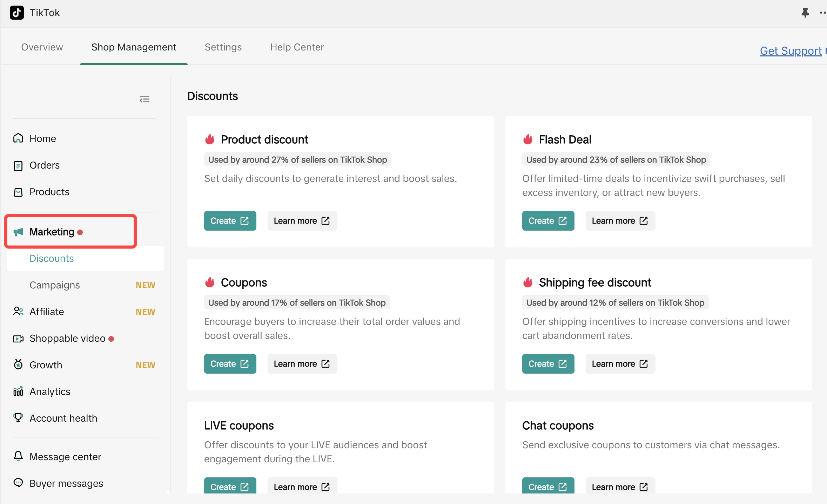Open the Settings tab
This screenshot has height=504, width=827.
click(223, 47)
